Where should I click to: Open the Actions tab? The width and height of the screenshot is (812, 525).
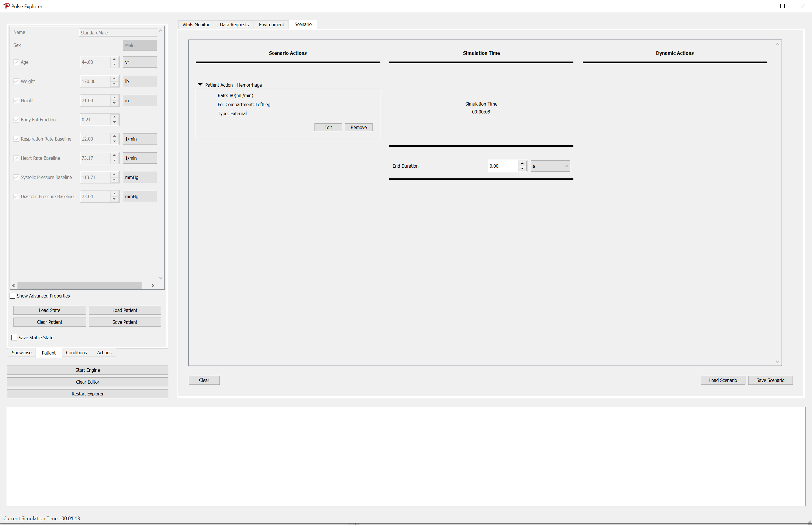coord(104,353)
